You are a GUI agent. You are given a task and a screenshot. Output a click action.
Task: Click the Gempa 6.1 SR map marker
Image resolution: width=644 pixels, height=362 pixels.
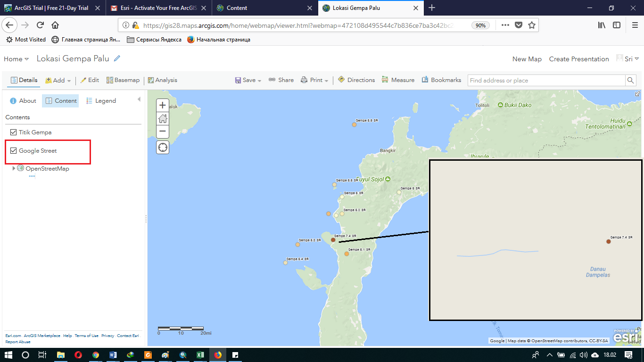pos(347,254)
